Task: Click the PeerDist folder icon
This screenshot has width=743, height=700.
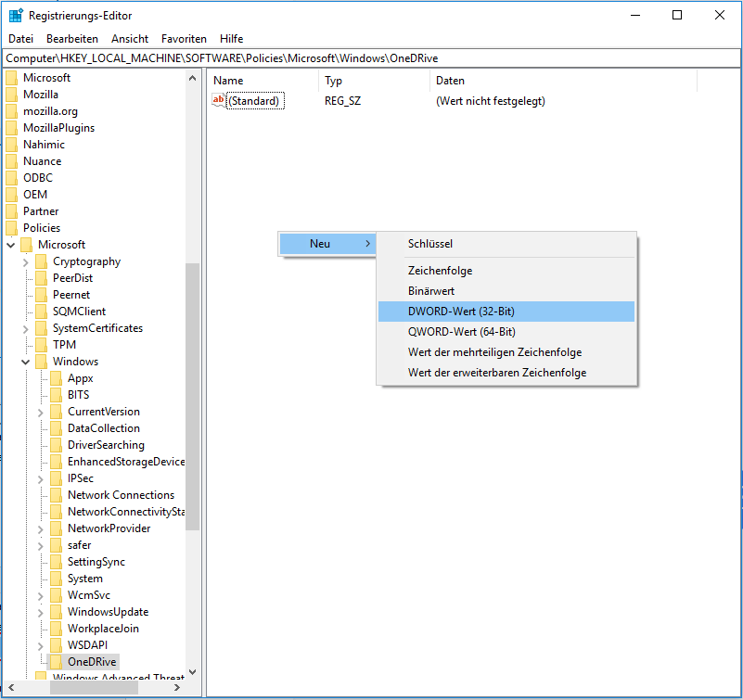Action: (41, 278)
